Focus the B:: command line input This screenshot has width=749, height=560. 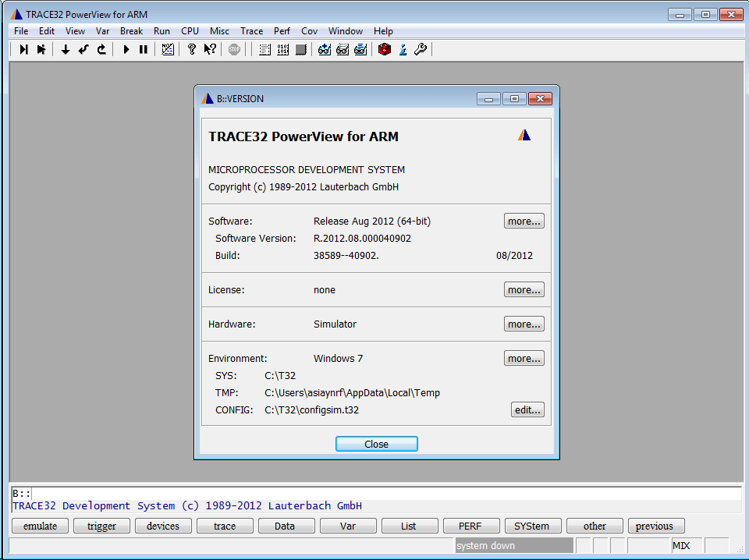coord(376,494)
